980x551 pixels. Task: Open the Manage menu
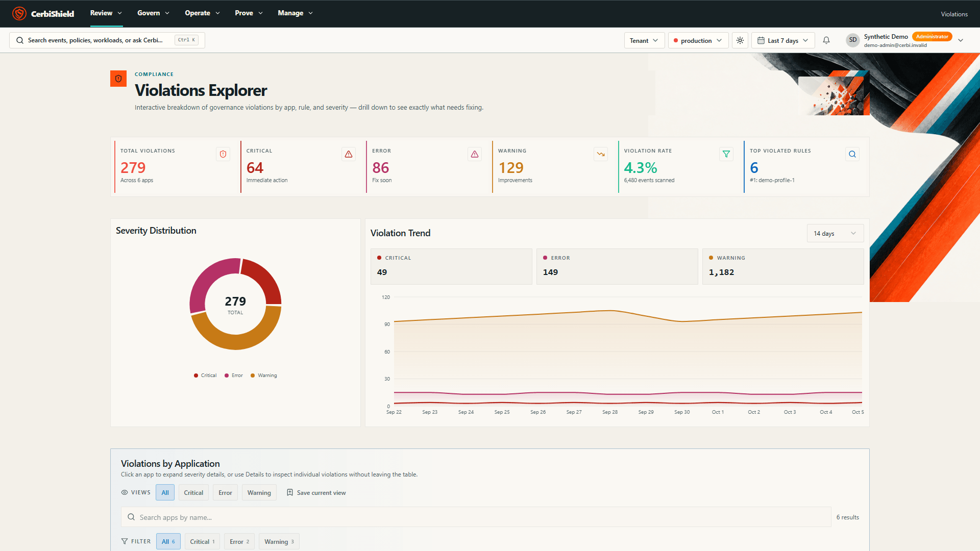click(295, 13)
